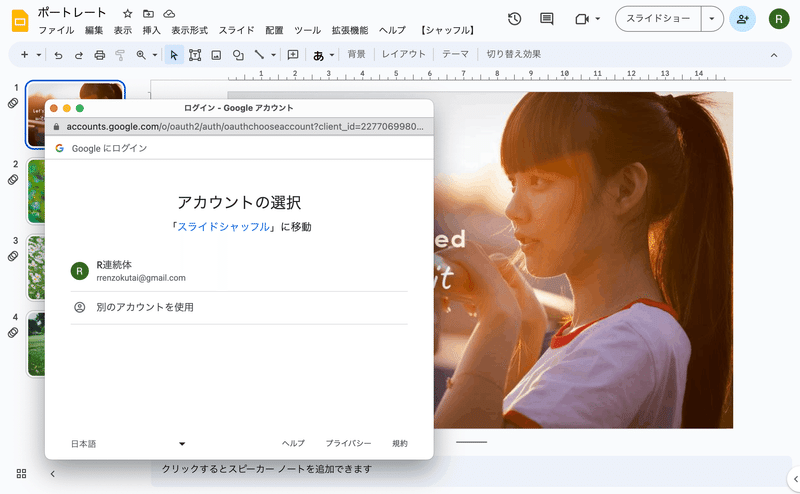The width and height of the screenshot is (800, 494).
Task: Open the 配置 menu
Action: point(274,30)
